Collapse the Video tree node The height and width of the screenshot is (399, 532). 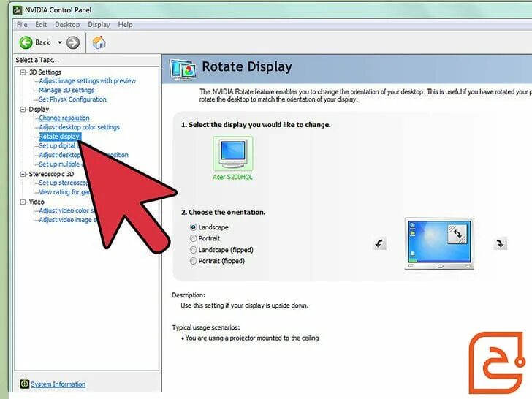tap(23, 202)
